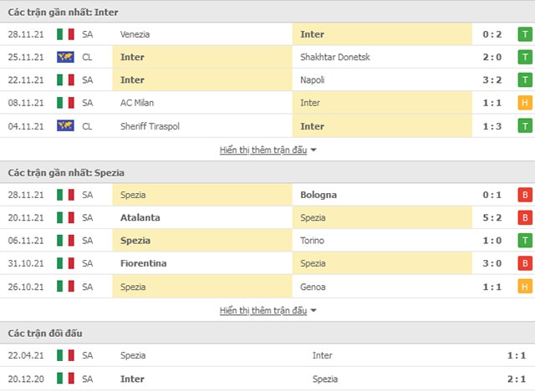Open the Venezia team name
The width and height of the screenshot is (535, 392).
135,34
